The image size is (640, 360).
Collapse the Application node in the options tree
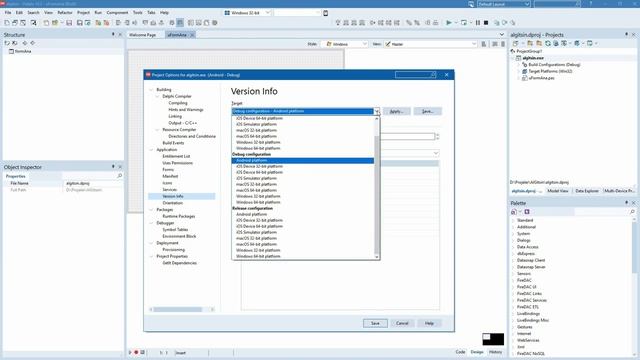pos(151,150)
